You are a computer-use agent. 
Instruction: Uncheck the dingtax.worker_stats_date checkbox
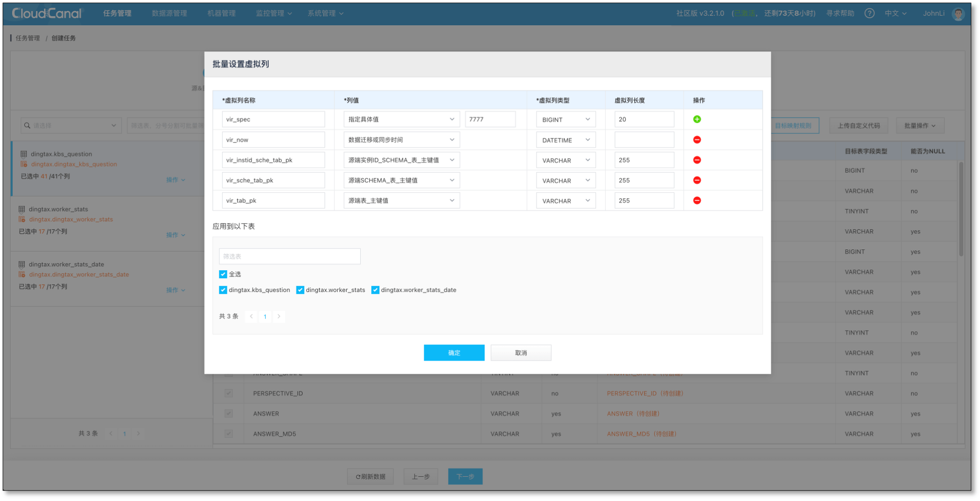click(375, 290)
